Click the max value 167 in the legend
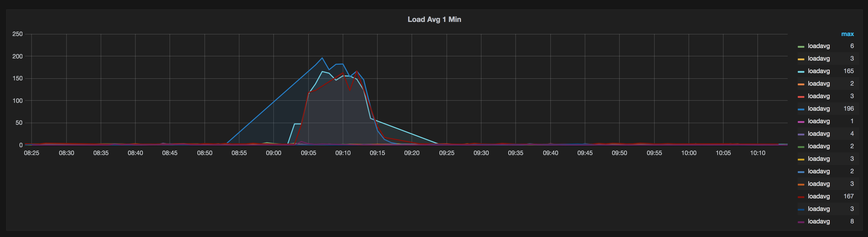This screenshot has height=237, width=868. 848,196
